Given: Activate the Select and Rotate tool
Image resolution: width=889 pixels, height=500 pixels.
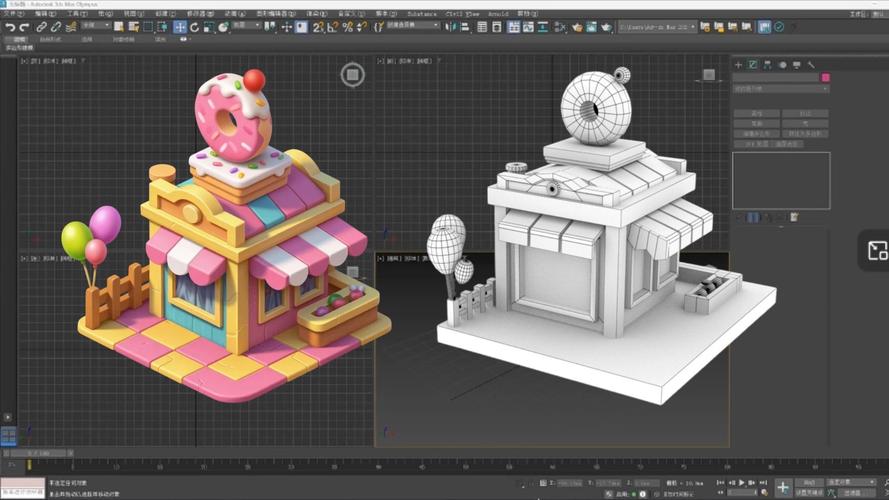Looking at the screenshot, I should click(x=194, y=27).
